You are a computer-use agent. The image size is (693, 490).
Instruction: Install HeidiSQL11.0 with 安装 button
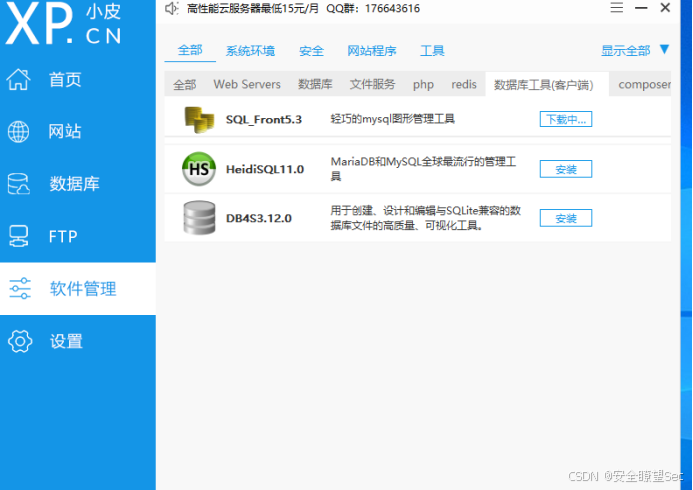566,169
